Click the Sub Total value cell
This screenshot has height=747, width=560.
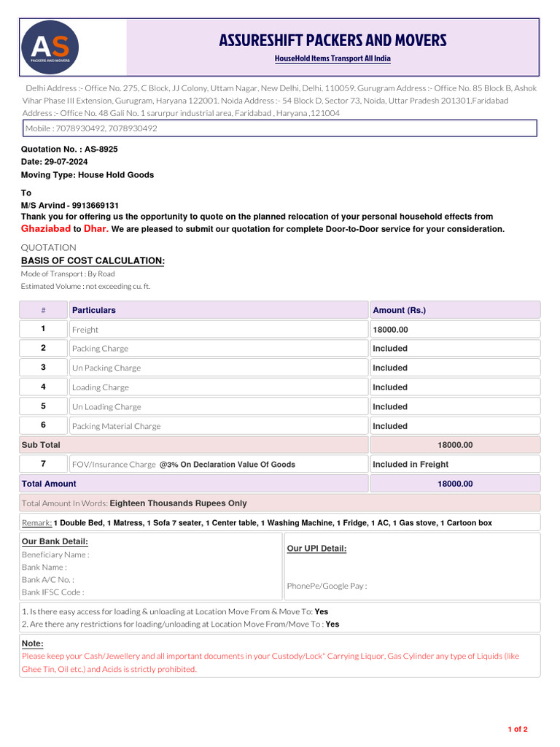(x=455, y=445)
